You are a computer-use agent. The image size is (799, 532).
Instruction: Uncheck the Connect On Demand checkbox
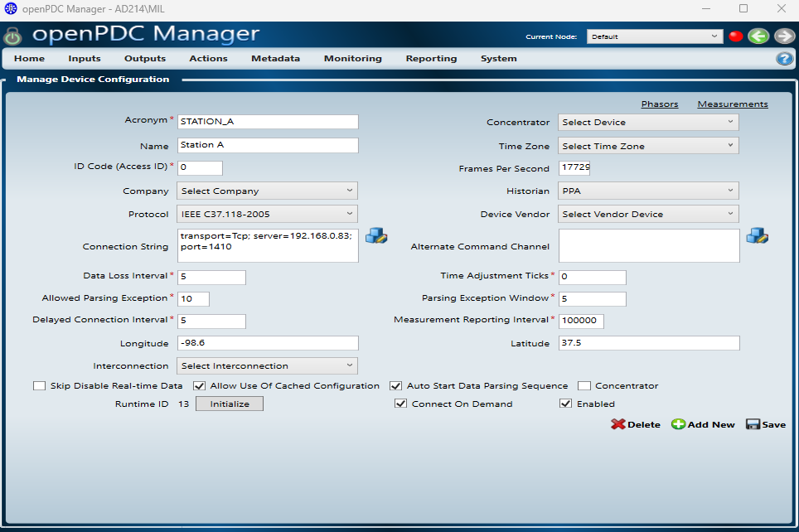400,404
